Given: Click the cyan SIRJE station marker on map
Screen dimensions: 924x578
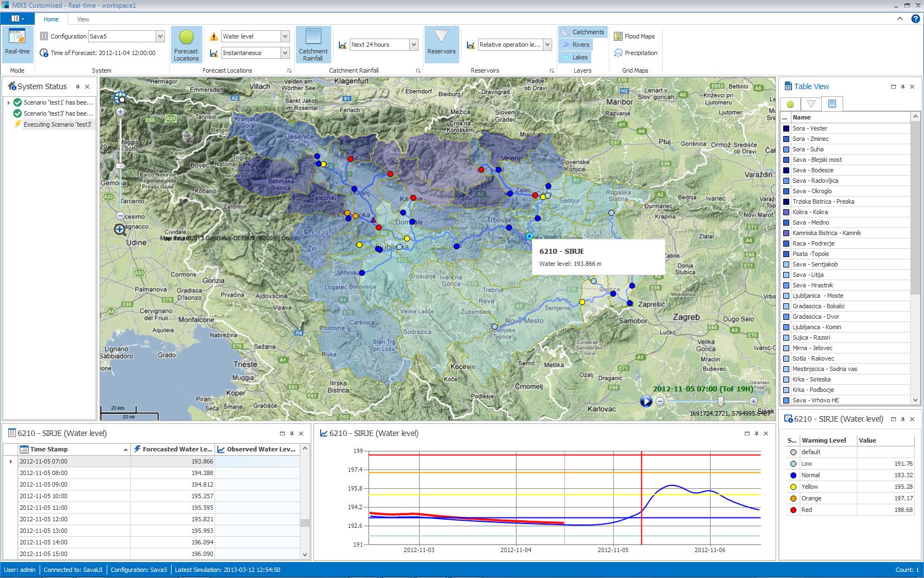Looking at the screenshot, I should coord(529,237).
